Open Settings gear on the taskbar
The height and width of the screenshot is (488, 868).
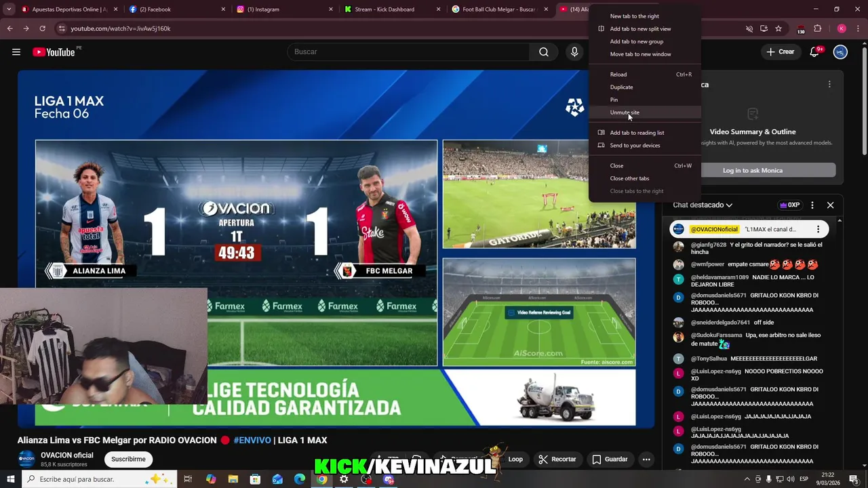click(344, 479)
